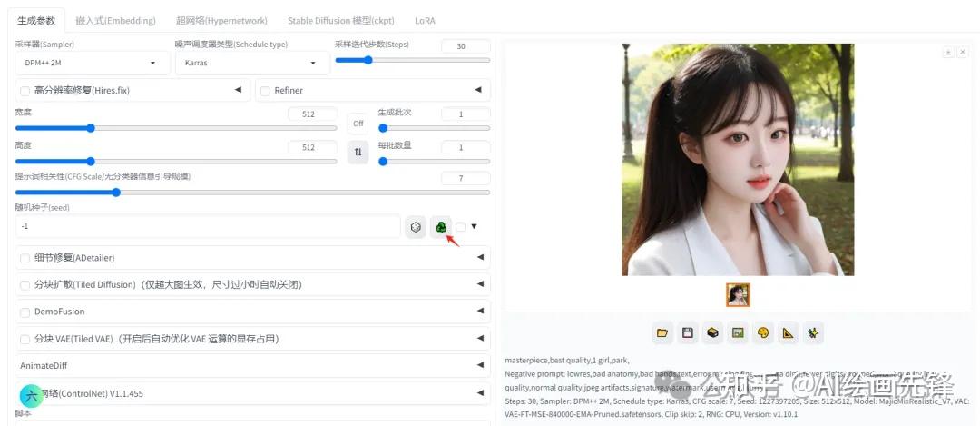The image size is (980, 426).
Task: Switch to the Stable Diffusion 模型 (ckpt) tab
Action: tap(341, 21)
